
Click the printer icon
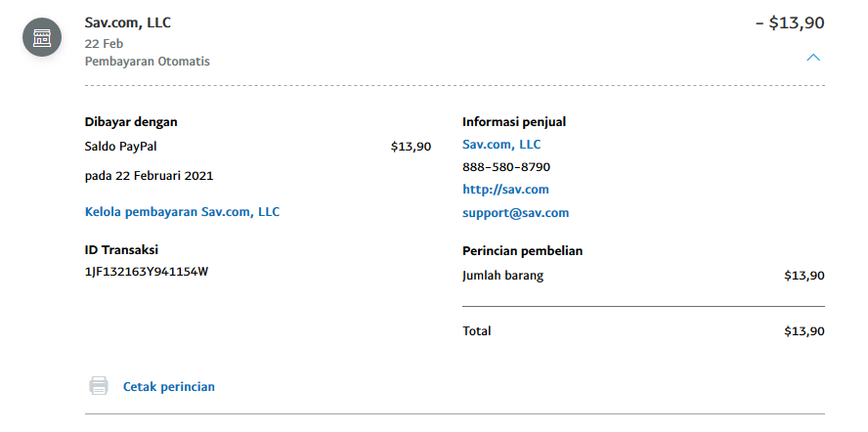click(x=99, y=385)
